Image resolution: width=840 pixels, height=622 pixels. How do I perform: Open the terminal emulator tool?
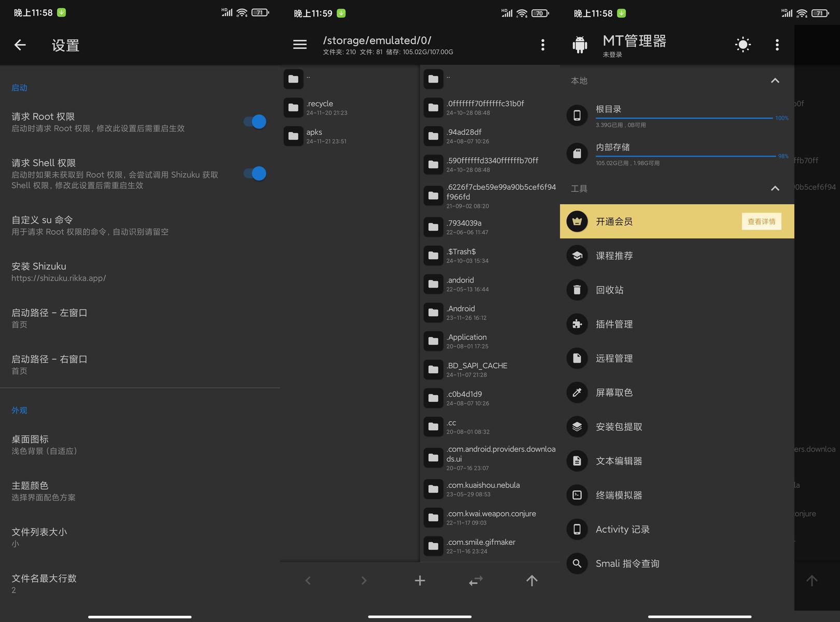pyautogui.click(x=619, y=495)
